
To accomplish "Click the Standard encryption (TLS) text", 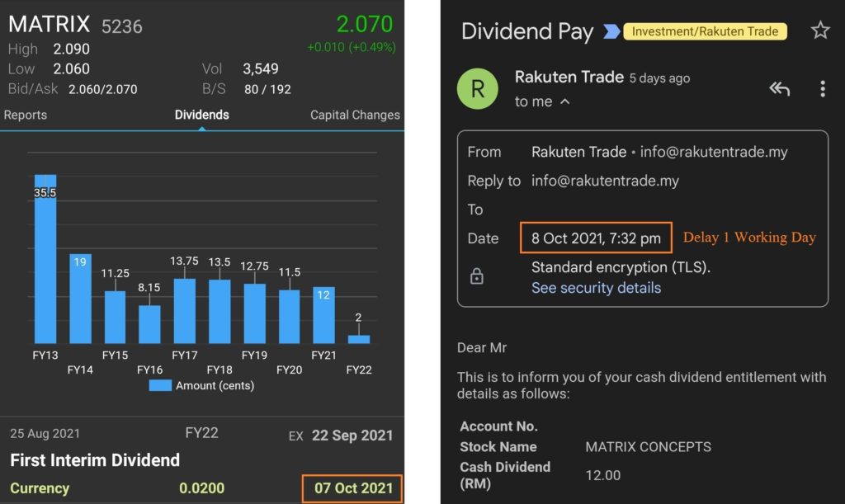I will (621, 267).
